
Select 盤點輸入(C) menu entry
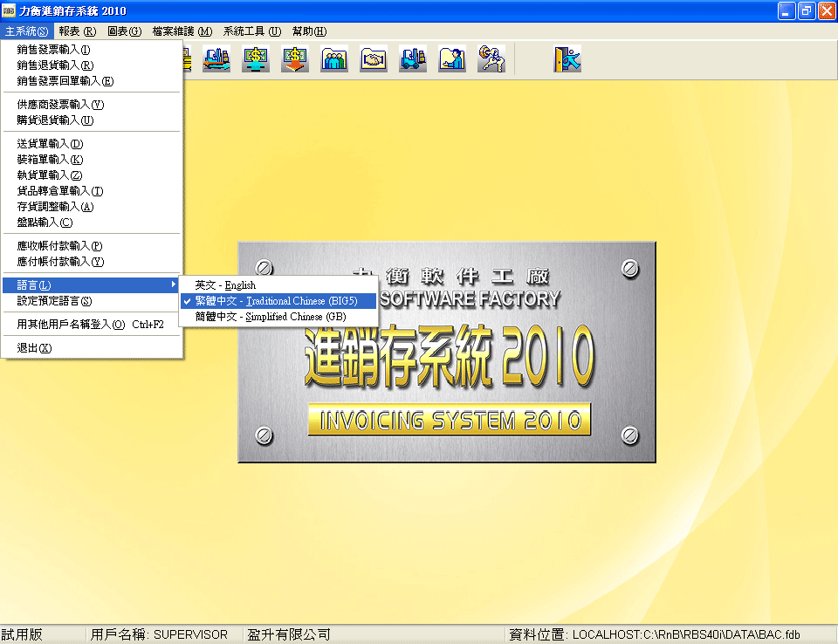(92, 223)
